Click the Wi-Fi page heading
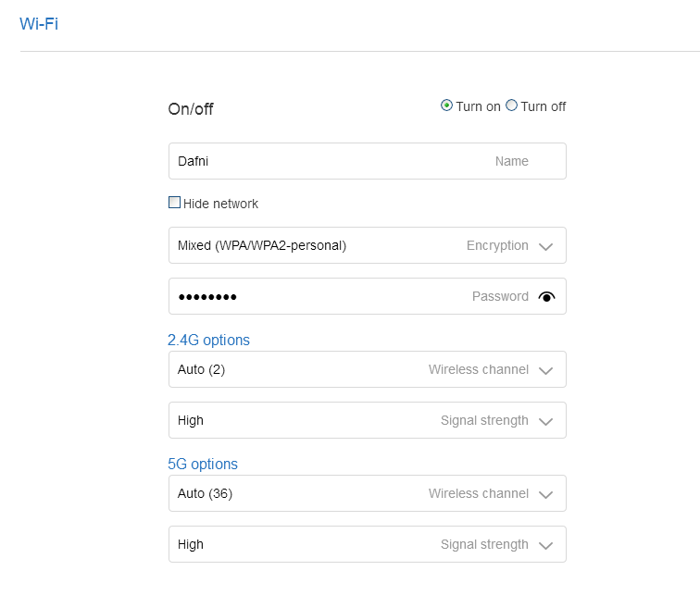The height and width of the screenshot is (608, 700). 39,24
